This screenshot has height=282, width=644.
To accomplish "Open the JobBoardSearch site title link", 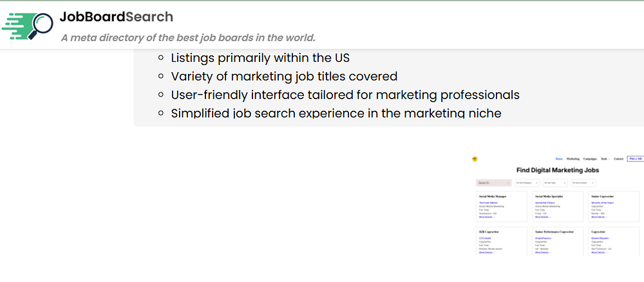I will (116, 17).
